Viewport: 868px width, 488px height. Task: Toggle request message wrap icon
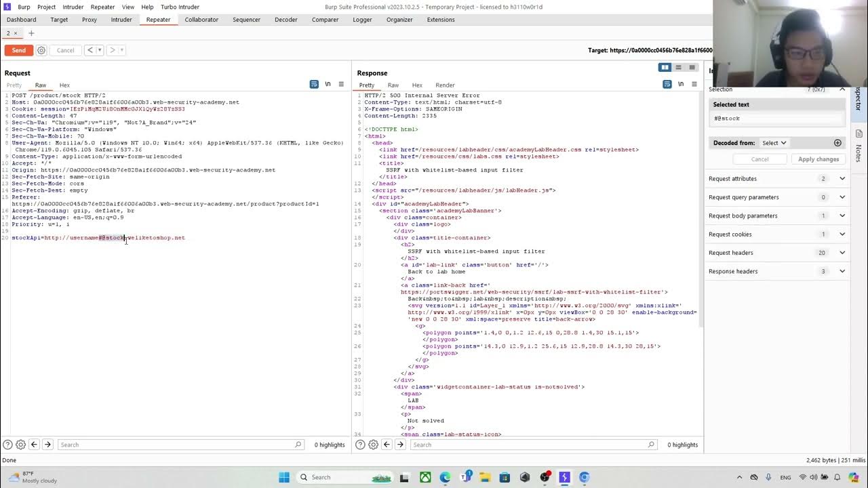tap(314, 84)
